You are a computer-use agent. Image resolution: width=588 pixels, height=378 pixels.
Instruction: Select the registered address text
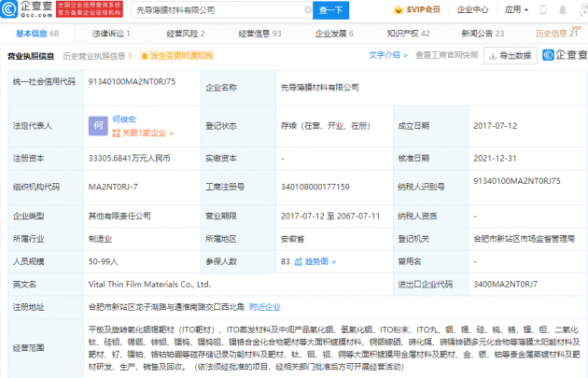coord(166,307)
